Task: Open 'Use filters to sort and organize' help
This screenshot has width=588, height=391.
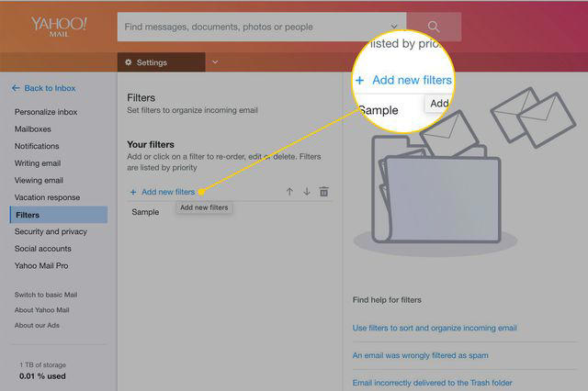Action: (435, 328)
